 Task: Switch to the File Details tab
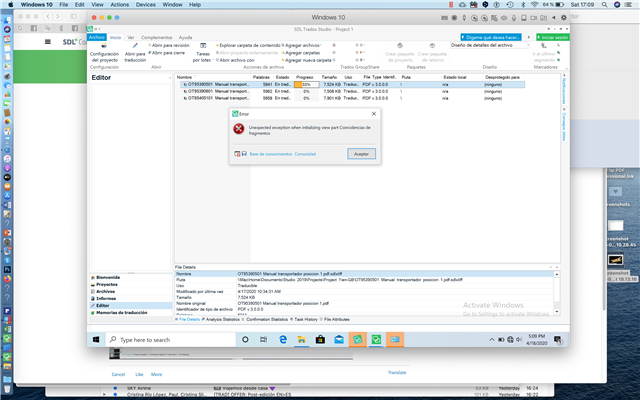(188, 320)
